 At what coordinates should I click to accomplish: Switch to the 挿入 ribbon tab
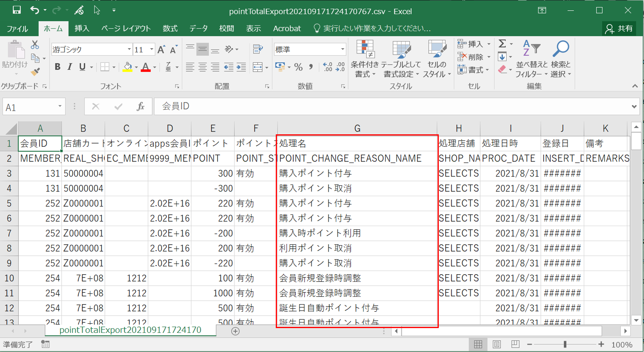pyautogui.click(x=82, y=28)
